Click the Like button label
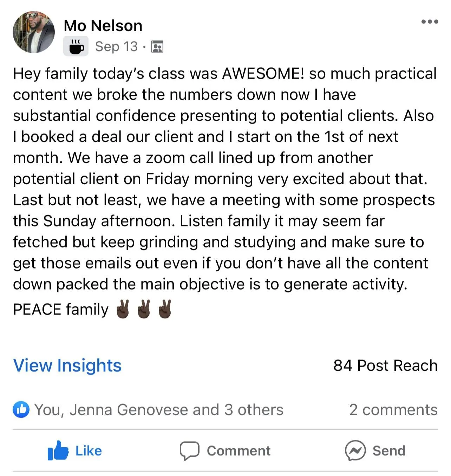This screenshot has width=451, height=476. pyautogui.click(x=89, y=451)
